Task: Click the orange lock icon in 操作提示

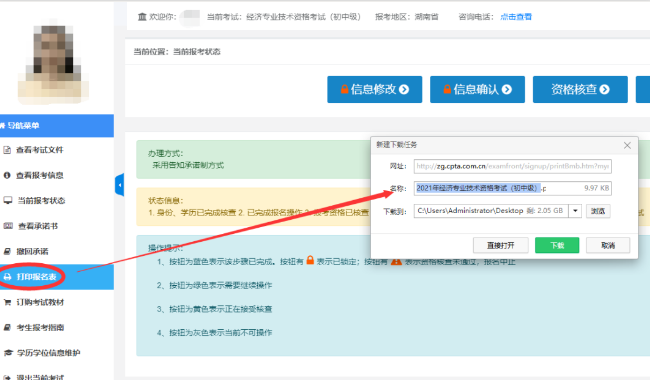Action: pos(310,260)
